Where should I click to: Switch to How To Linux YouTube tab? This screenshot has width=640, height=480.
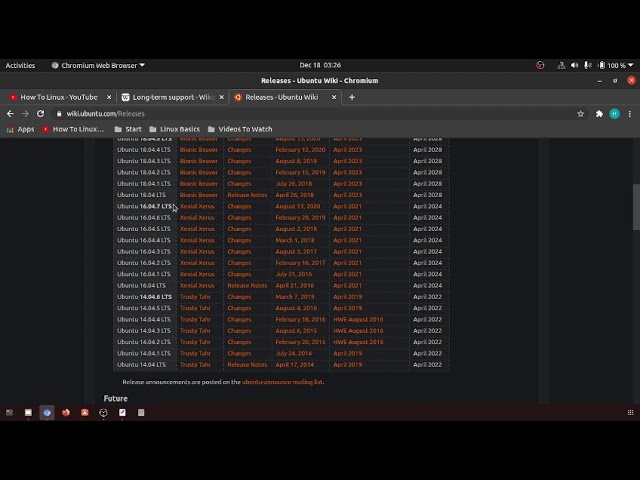click(x=58, y=97)
